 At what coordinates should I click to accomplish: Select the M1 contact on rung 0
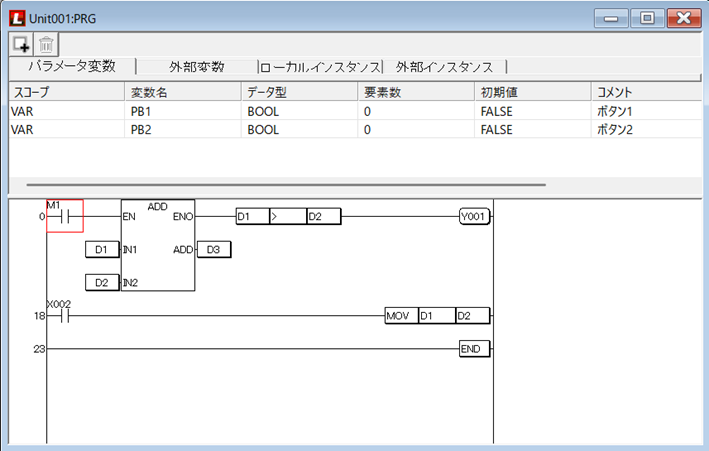64,216
